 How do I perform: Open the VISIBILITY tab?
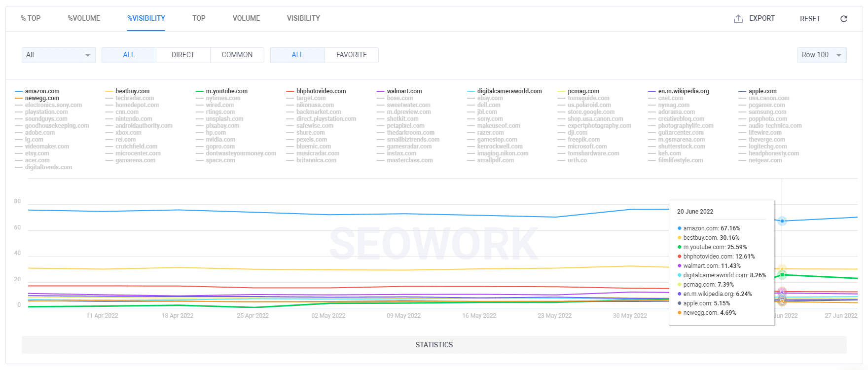[303, 18]
